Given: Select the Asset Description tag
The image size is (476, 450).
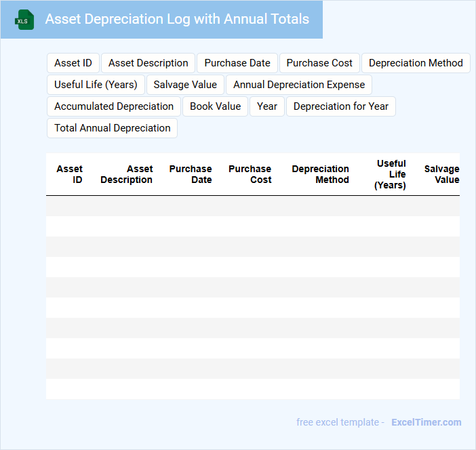Looking at the screenshot, I should (x=148, y=63).
